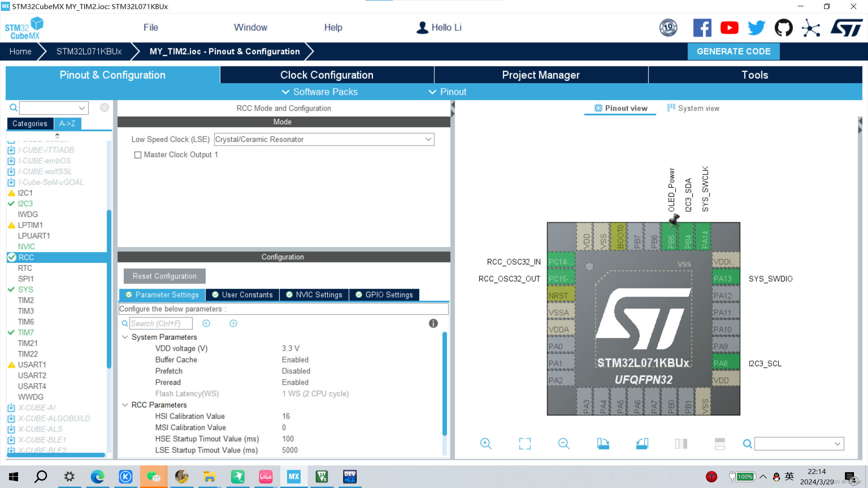Open the Window menu
This screenshot has width=868, height=488.
[250, 28]
